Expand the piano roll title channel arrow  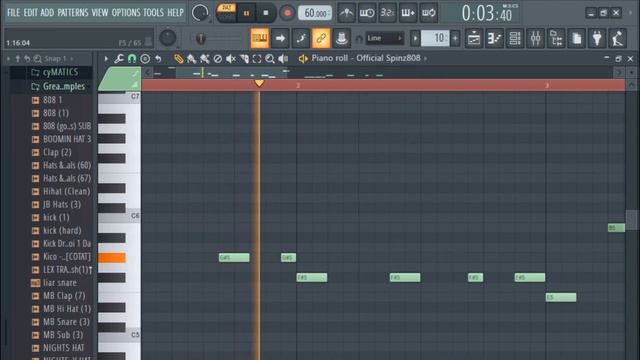[x=426, y=59]
